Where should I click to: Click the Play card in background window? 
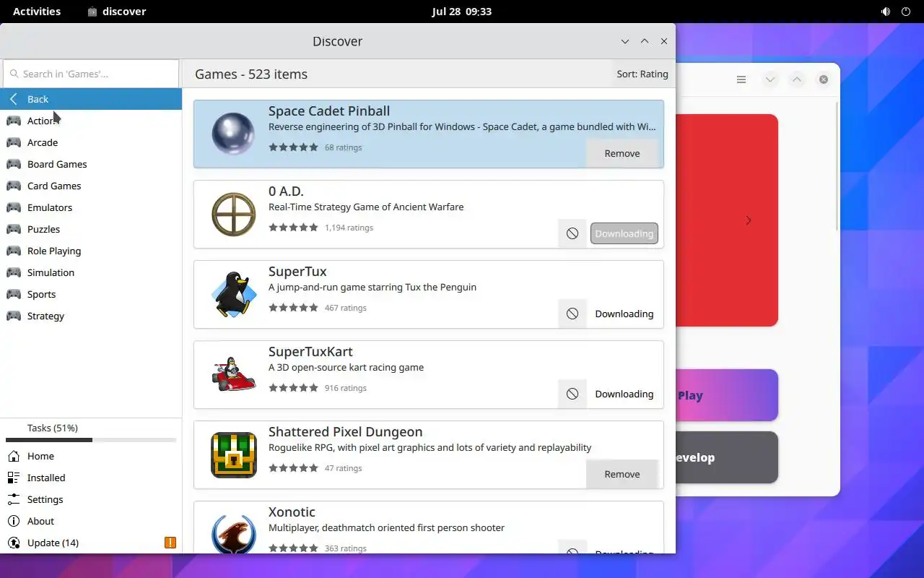pos(727,395)
